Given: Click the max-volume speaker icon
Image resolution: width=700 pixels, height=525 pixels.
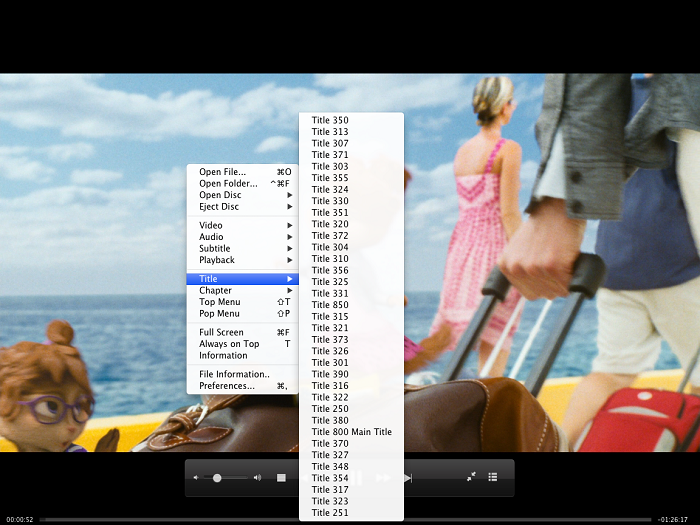Looking at the screenshot, I should 257,478.
